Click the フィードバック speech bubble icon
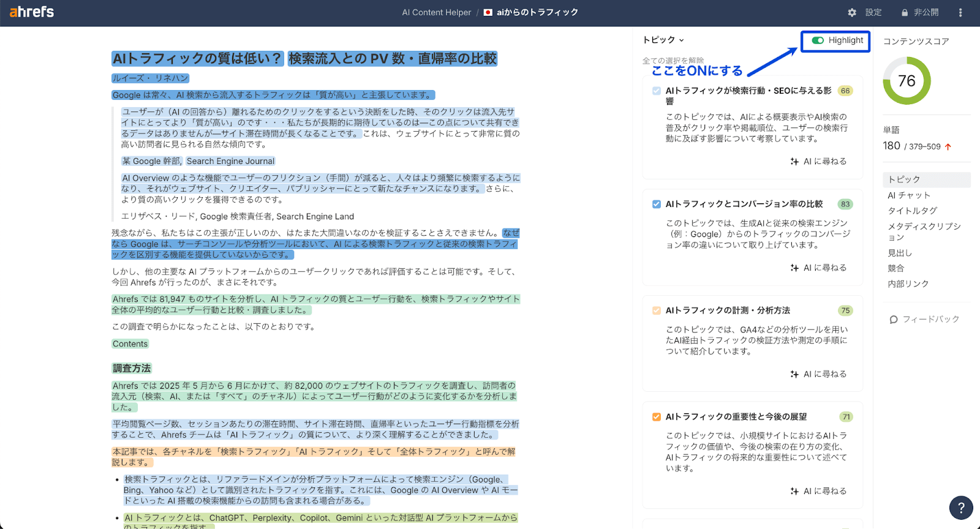Screen dimensions: 980x529 coord(894,320)
